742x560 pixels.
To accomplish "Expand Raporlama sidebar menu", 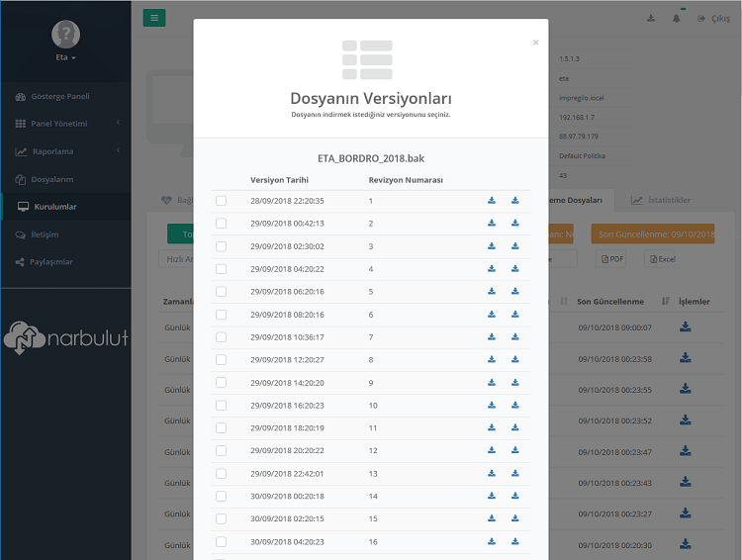I will pos(65,151).
